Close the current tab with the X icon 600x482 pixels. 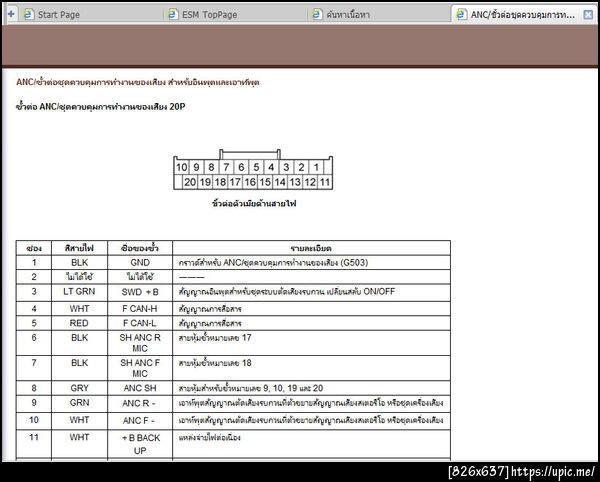point(588,15)
